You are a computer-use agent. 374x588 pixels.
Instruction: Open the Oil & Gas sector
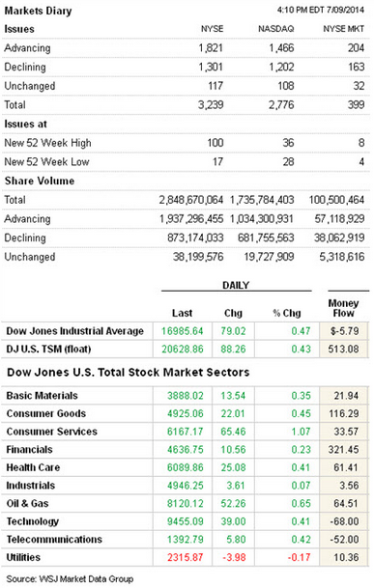coord(27,503)
